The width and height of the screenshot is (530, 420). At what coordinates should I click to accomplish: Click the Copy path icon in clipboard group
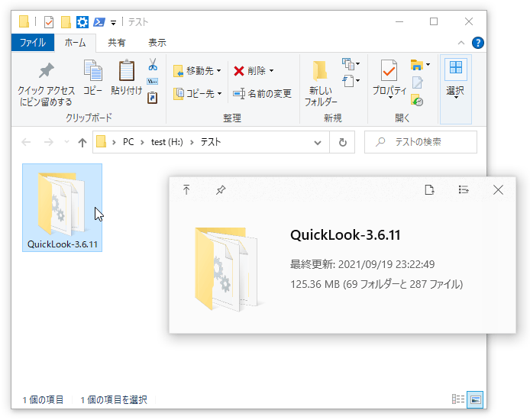coord(153,82)
